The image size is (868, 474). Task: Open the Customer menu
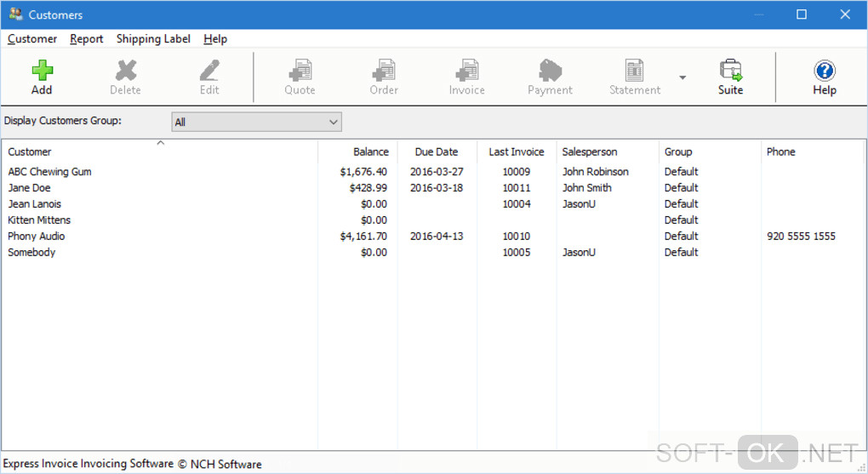(32, 39)
